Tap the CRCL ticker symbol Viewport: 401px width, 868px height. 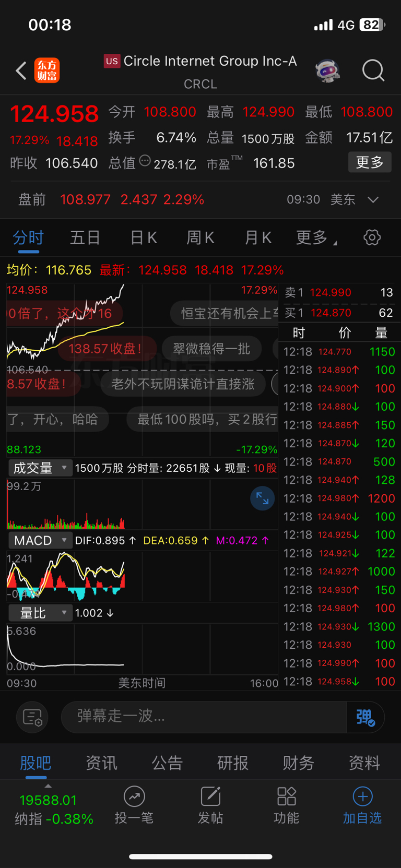[x=200, y=84]
